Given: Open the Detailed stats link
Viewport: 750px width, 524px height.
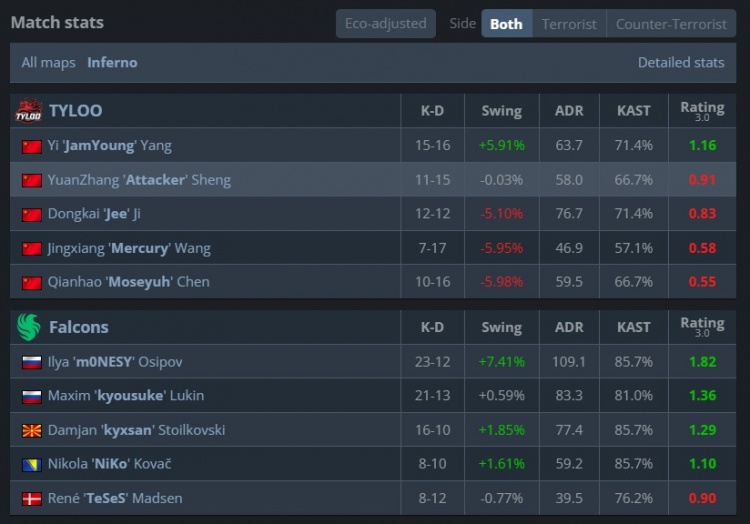Looking at the screenshot, I should 680,62.
